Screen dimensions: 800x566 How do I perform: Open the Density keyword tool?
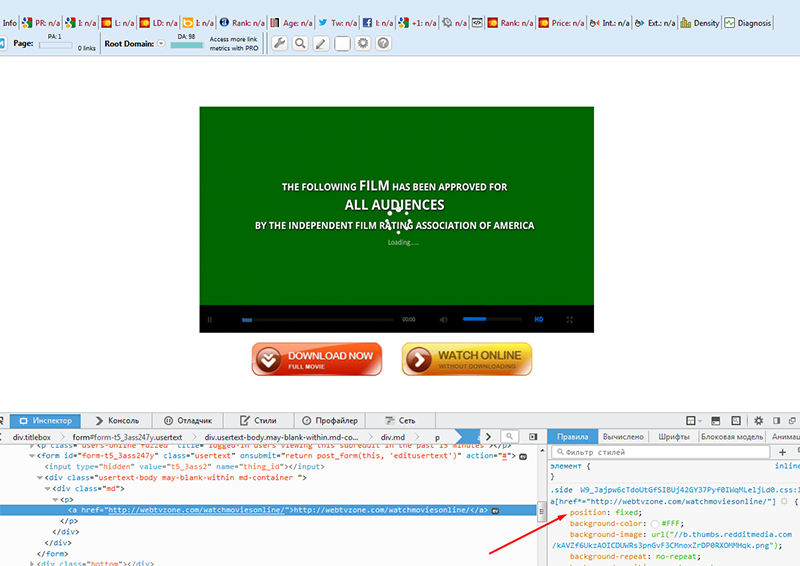pos(699,23)
